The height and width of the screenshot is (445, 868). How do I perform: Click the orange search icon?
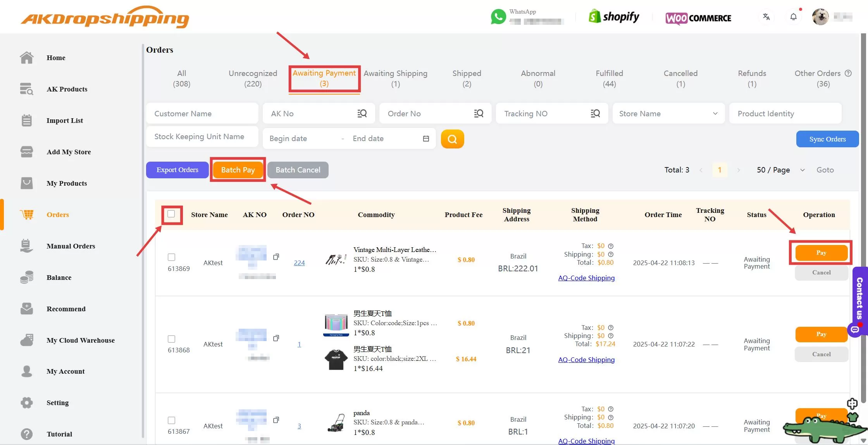click(x=452, y=139)
